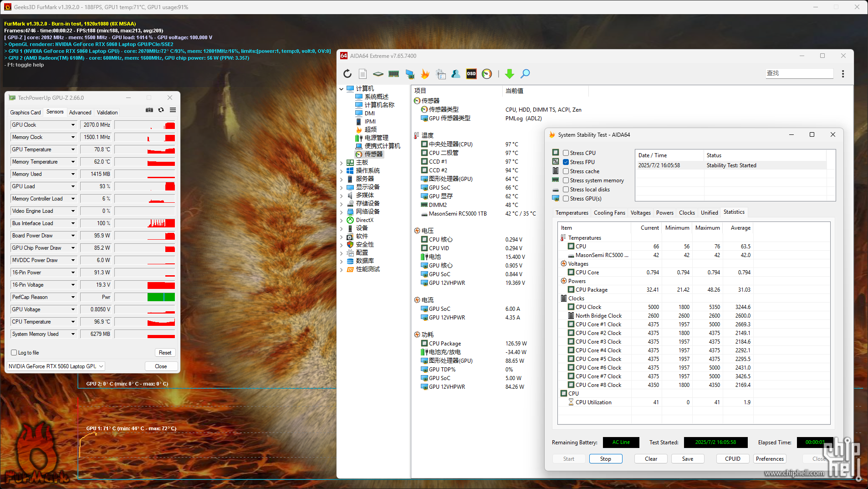Enable the Stress cache checkbox

(566, 171)
